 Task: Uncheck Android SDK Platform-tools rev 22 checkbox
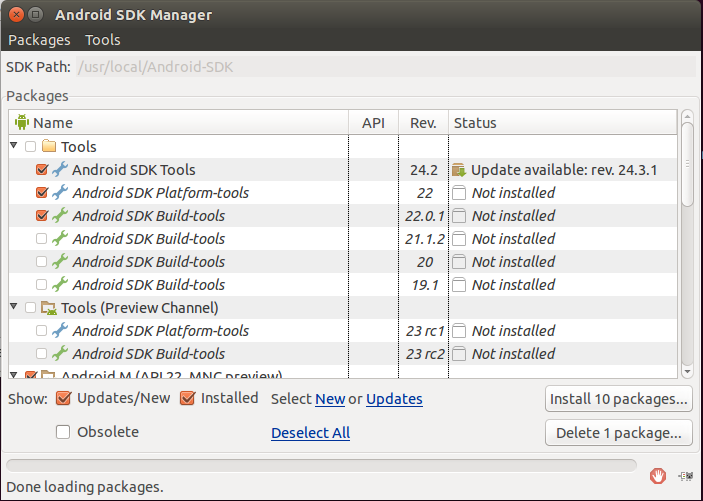[42, 192]
